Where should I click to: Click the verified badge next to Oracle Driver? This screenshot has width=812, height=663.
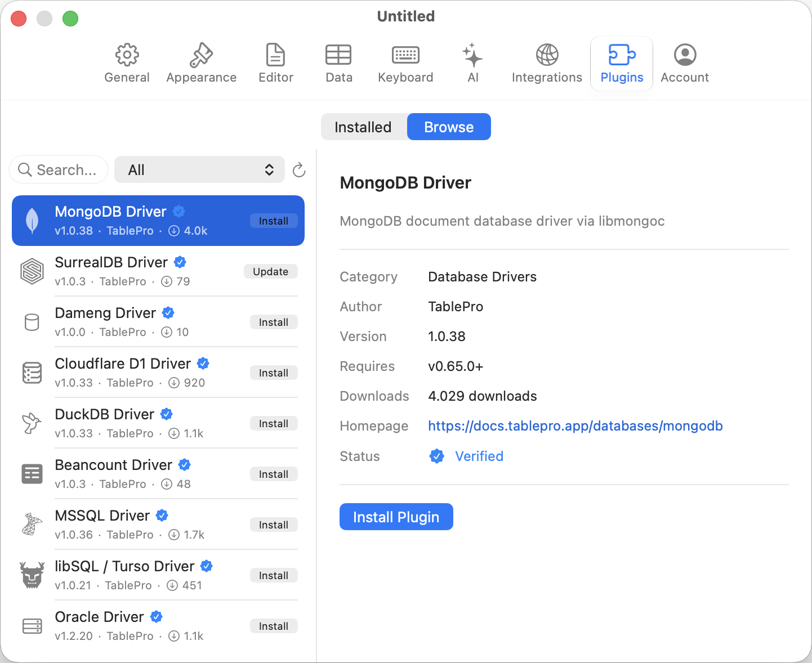(157, 617)
